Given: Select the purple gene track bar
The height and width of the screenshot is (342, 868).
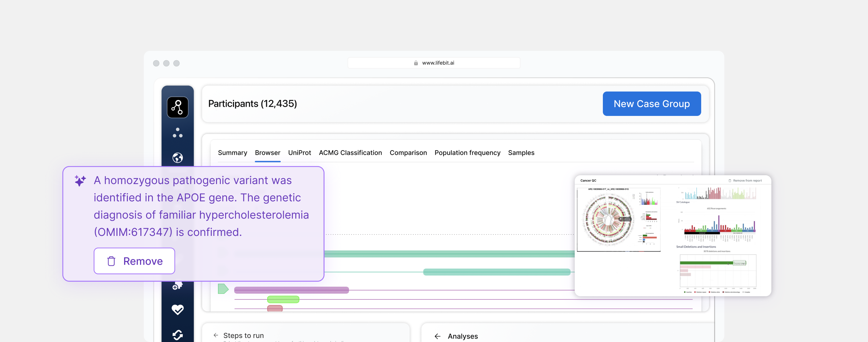Looking at the screenshot, I should 291,290.
